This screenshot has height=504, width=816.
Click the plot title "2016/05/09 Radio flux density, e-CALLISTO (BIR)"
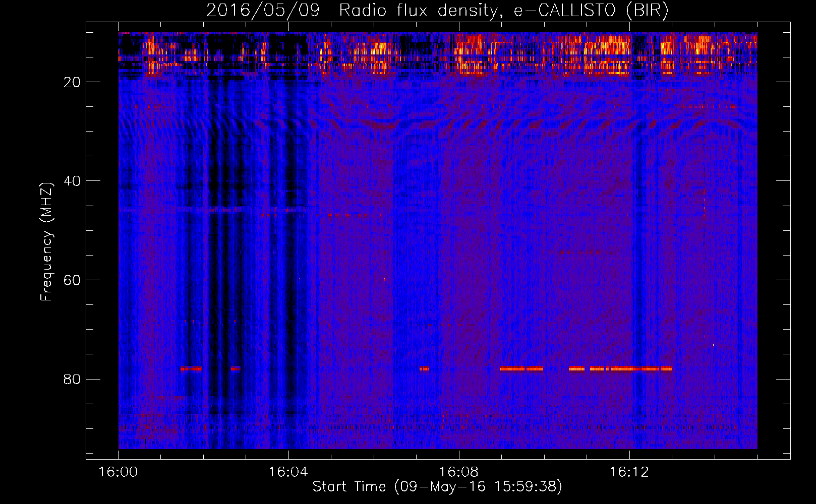(437, 11)
